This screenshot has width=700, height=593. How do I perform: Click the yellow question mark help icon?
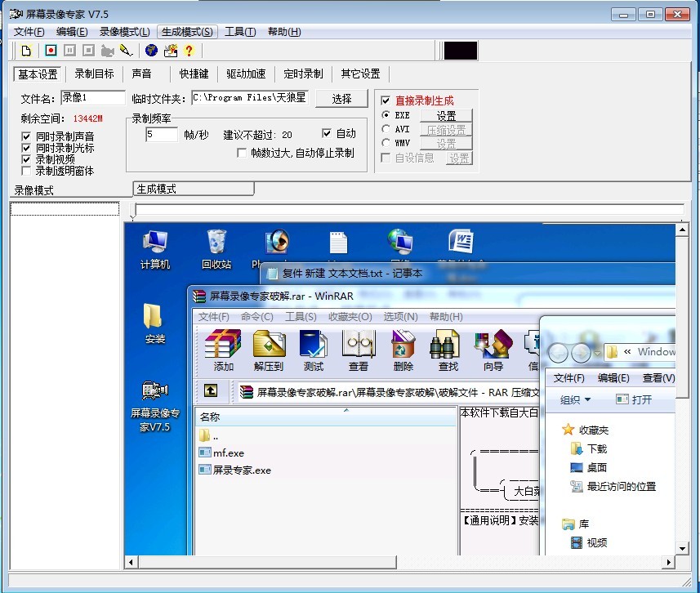coord(189,51)
